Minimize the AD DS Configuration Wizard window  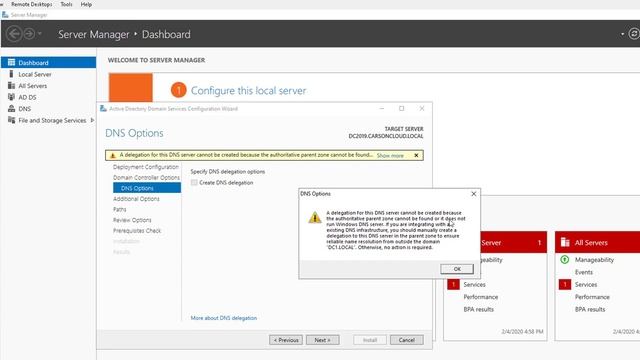click(x=382, y=109)
